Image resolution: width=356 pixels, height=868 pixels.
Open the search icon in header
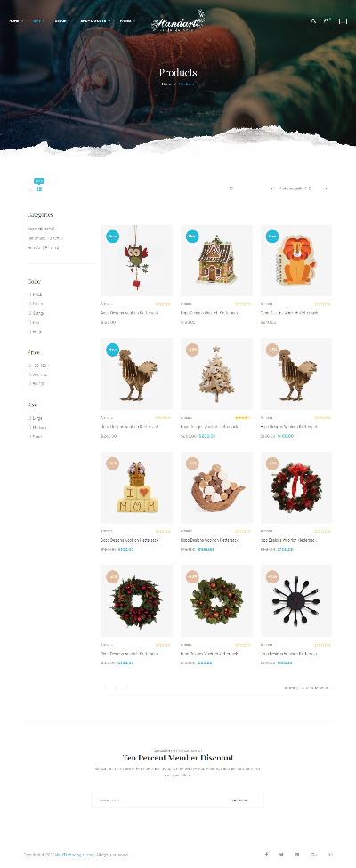313,21
